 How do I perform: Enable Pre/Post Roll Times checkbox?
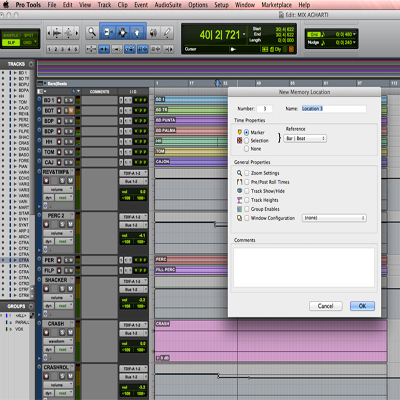[x=247, y=182]
